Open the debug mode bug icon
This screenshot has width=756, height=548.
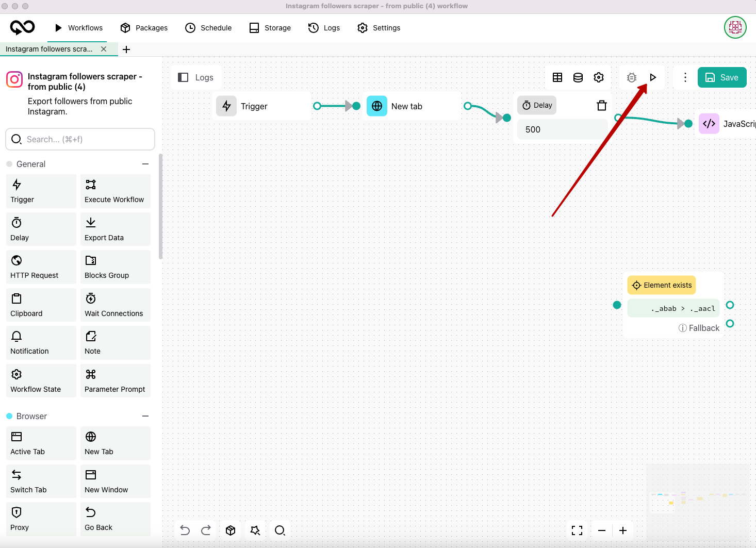click(x=632, y=77)
